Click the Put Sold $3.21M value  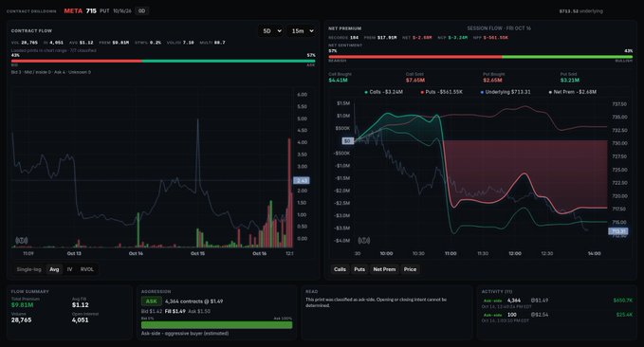tap(570, 80)
